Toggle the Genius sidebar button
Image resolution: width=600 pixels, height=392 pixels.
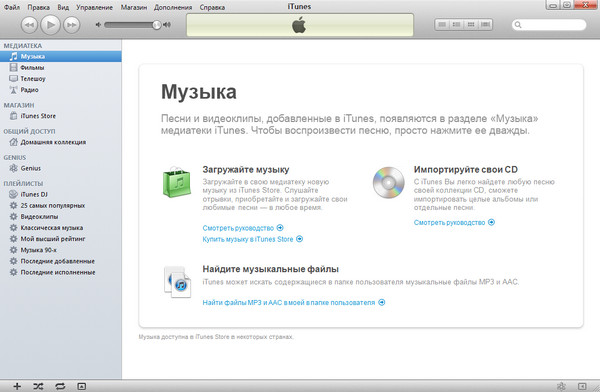point(582,386)
